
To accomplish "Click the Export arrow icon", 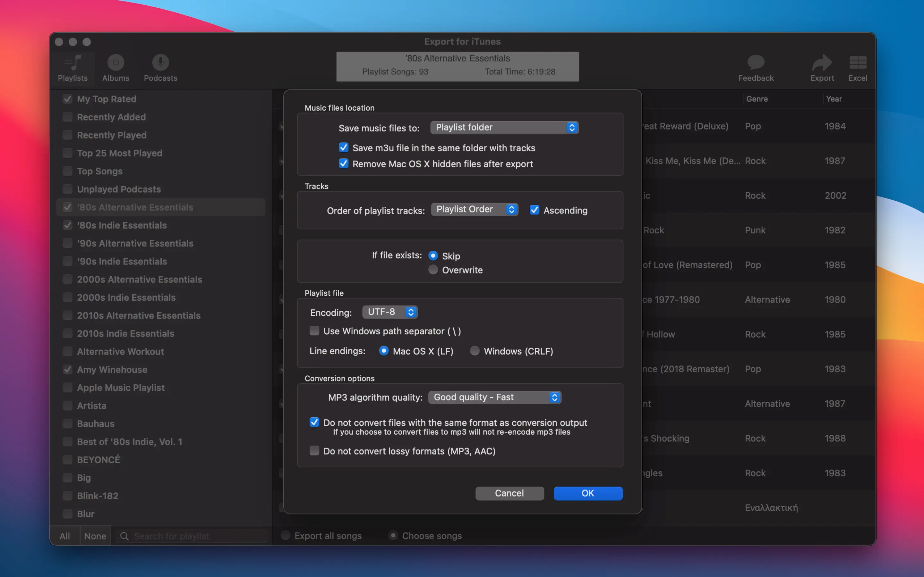I will tap(822, 63).
